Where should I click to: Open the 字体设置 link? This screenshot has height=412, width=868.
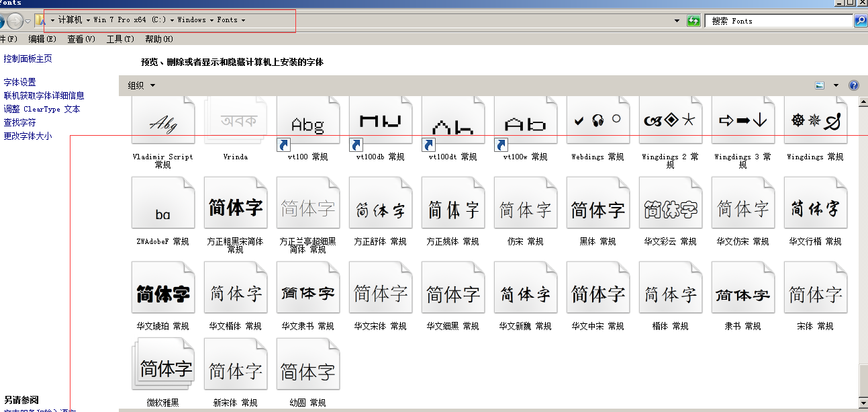click(x=20, y=82)
